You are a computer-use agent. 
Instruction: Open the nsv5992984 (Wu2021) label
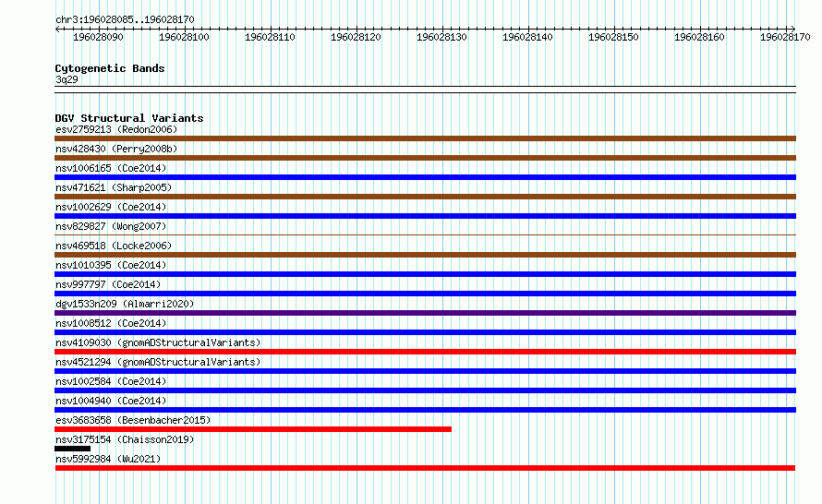click(108, 459)
